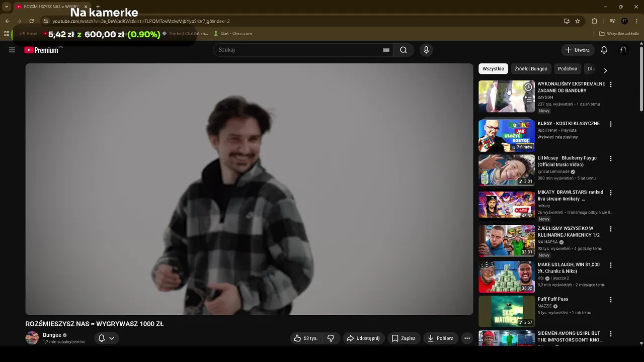Open options for SIDEMEN AMONG US video
Image resolution: width=644 pixels, height=362 pixels.
tap(611, 334)
